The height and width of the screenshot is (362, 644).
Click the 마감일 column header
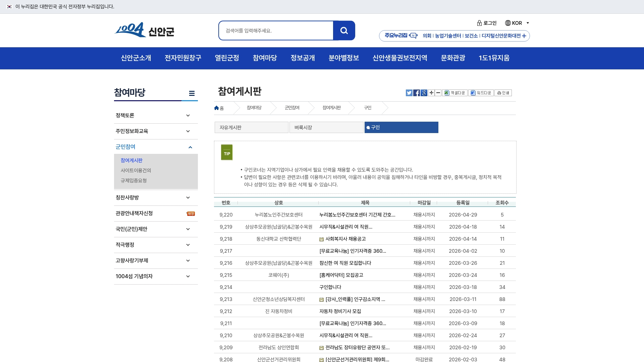click(x=424, y=203)
